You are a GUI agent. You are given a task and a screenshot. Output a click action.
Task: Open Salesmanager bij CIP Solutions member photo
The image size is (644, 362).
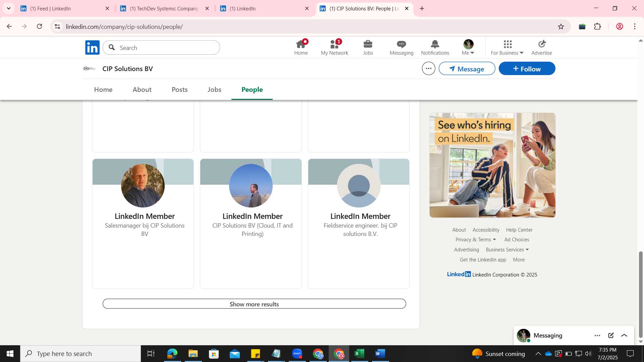coord(143,185)
